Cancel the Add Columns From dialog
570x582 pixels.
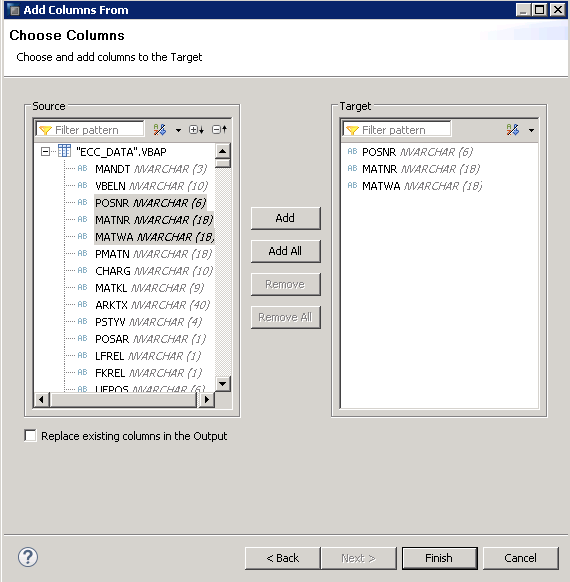point(521,558)
